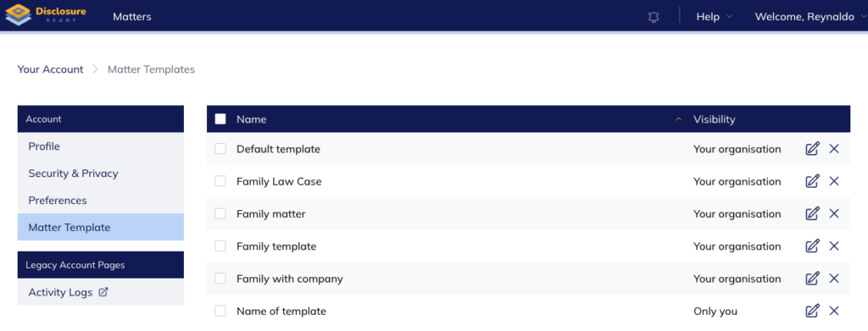868x331 pixels.
Task: Toggle the select-all checkbox in header
Action: (220, 119)
